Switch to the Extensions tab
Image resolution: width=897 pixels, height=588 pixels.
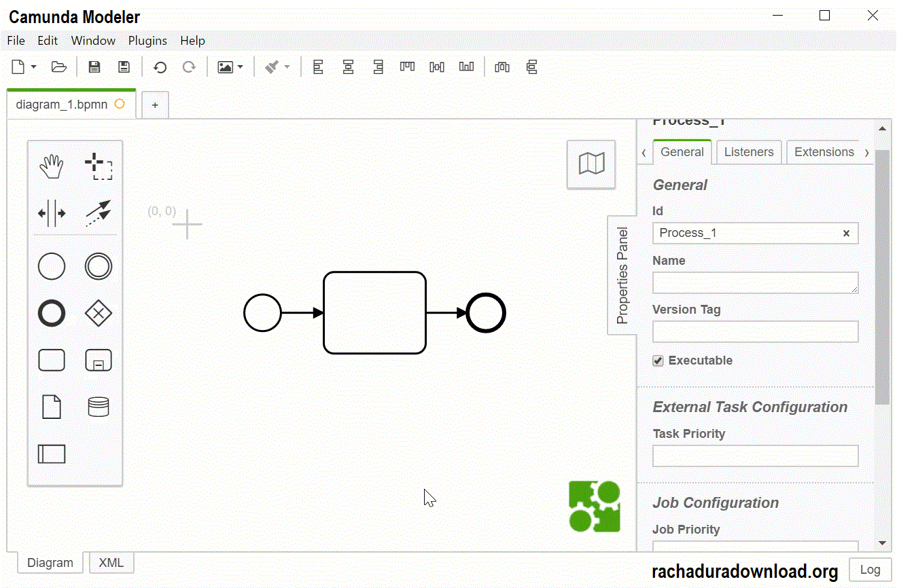[824, 152]
